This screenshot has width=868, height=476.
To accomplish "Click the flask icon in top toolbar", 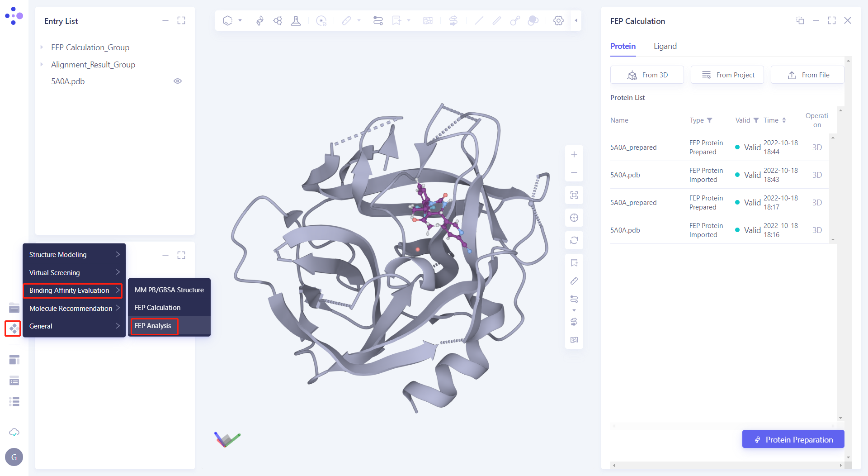I will (x=296, y=21).
